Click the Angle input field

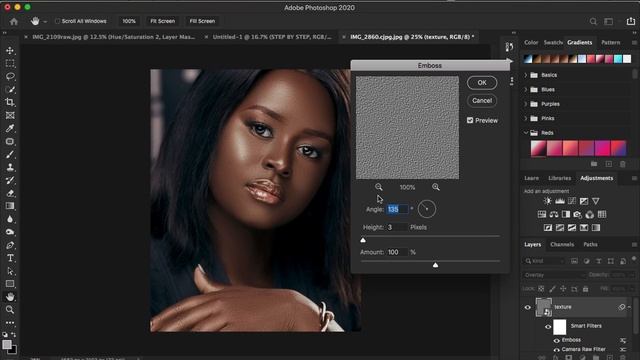pos(397,209)
